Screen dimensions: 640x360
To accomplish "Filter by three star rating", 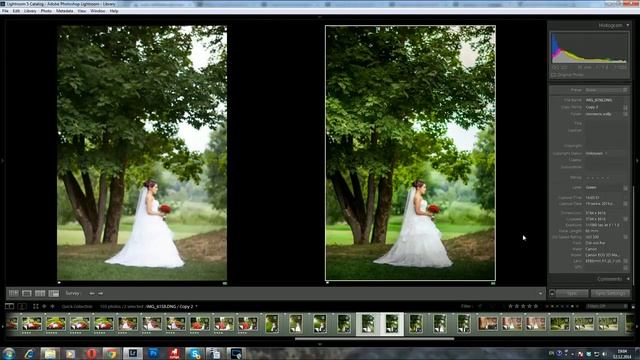I will pos(523,306).
